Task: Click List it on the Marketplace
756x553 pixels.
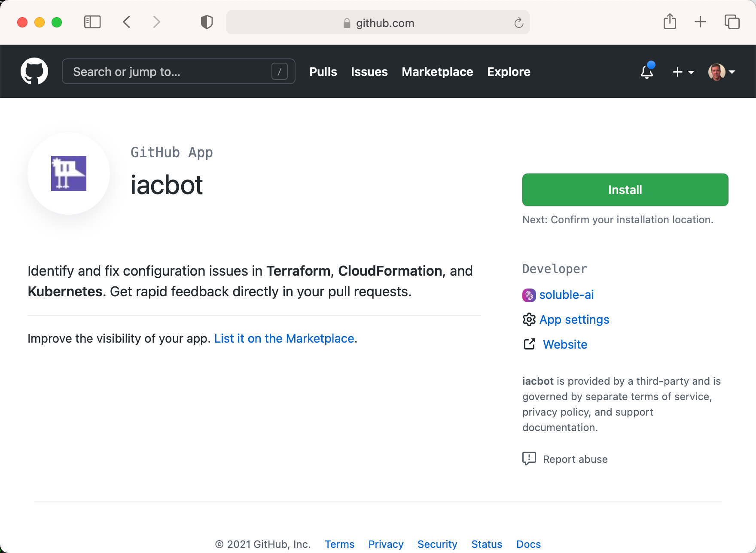Action: (284, 339)
